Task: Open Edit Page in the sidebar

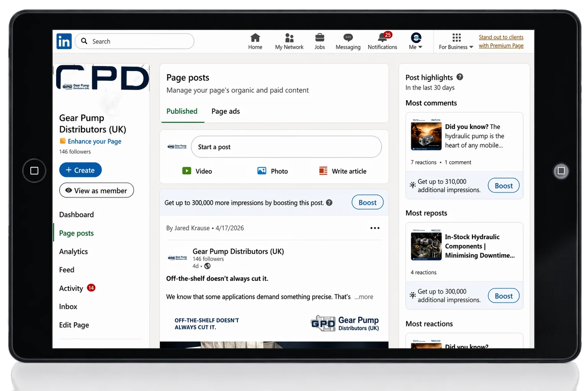Action: click(74, 325)
